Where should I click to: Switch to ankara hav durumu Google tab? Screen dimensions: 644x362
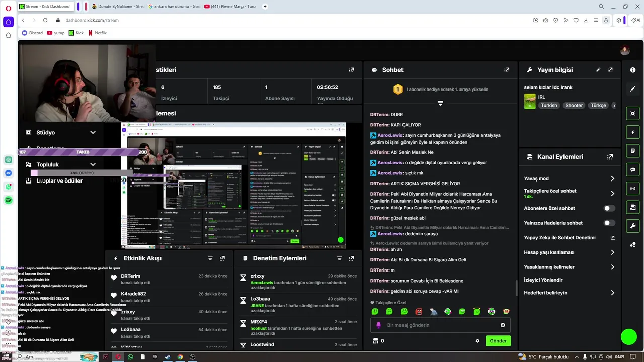point(175,7)
